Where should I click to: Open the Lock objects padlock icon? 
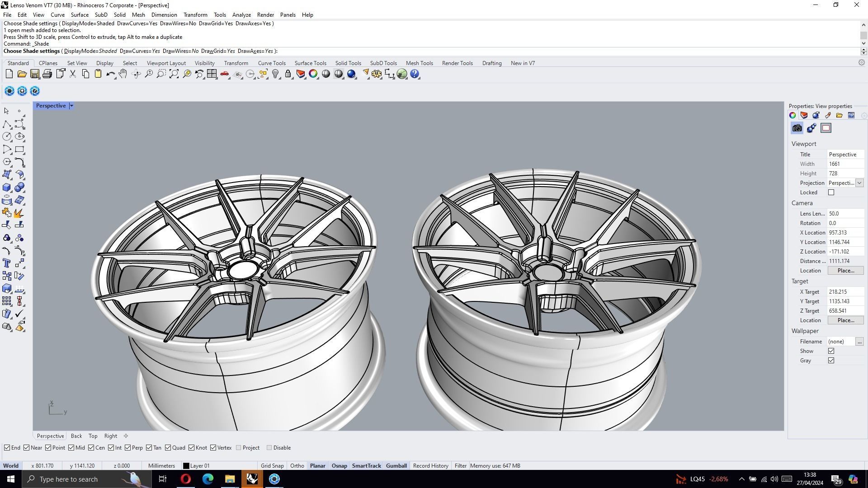pyautogui.click(x=288, y=74)
